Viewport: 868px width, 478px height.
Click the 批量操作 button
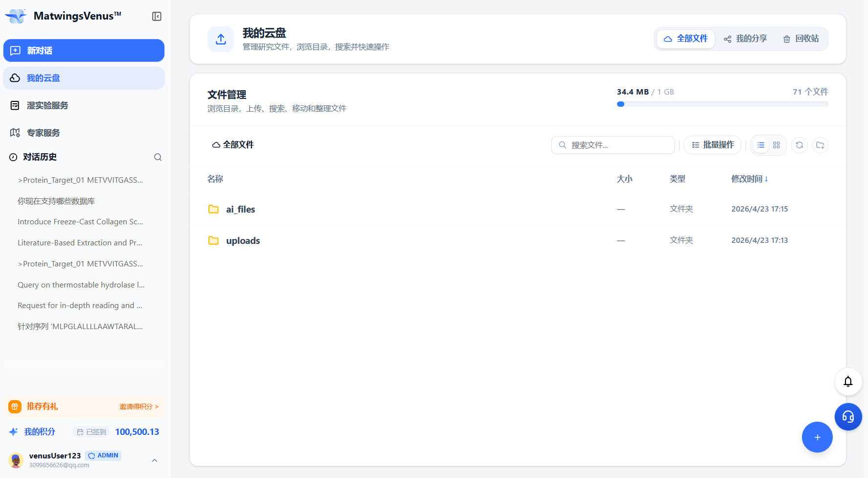[x=712, y=145]
